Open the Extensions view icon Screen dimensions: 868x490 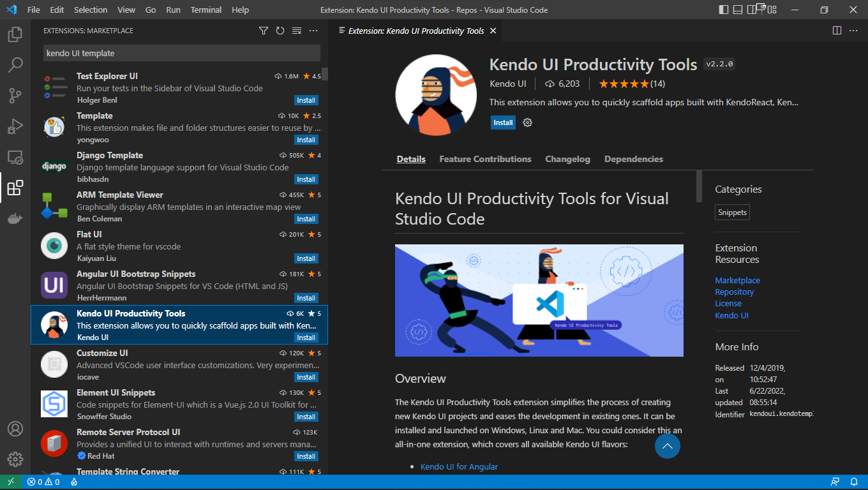15,188
